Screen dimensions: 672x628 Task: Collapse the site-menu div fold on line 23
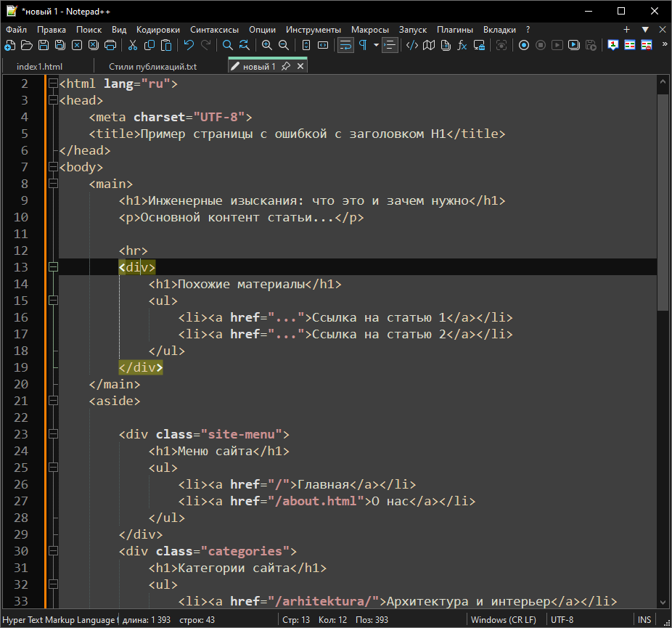52,434
